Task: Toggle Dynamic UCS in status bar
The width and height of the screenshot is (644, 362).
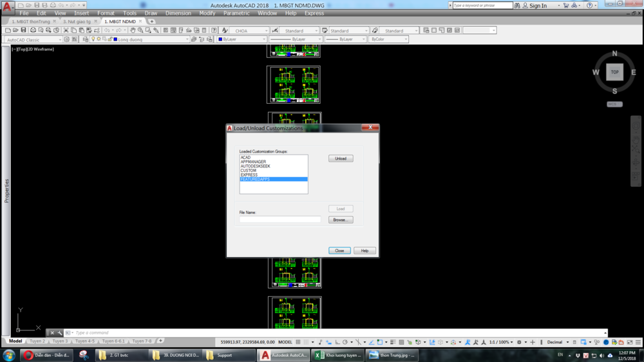Action: 432,342
